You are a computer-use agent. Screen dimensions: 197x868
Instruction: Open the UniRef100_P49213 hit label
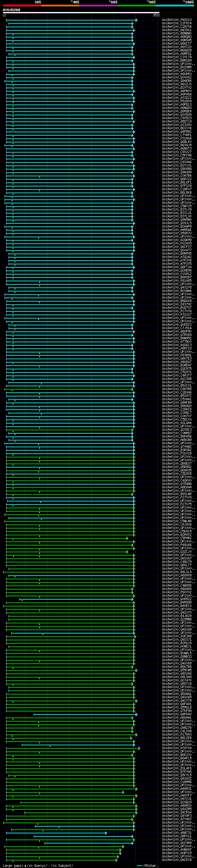point(176,20)
